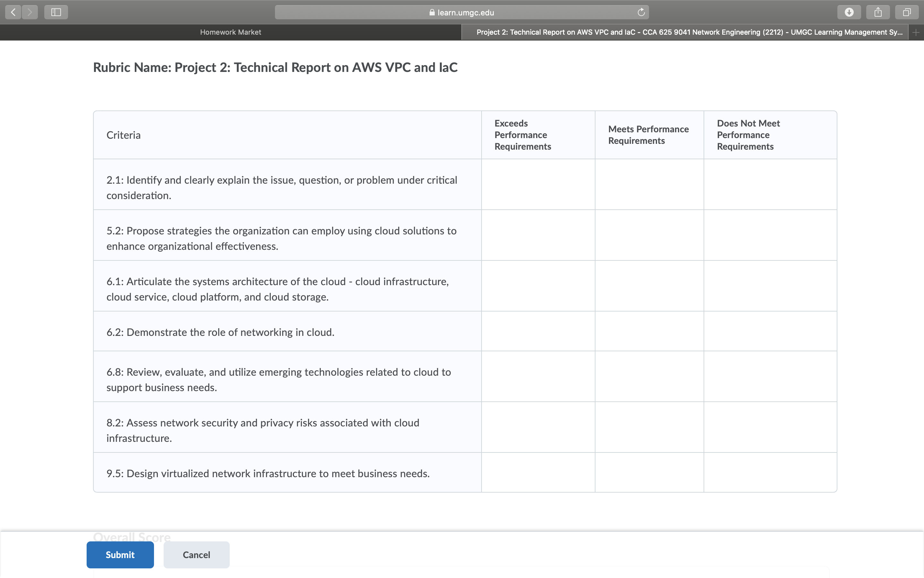
Task: Select the rubric title heading text
Action: tap(275, 67)
